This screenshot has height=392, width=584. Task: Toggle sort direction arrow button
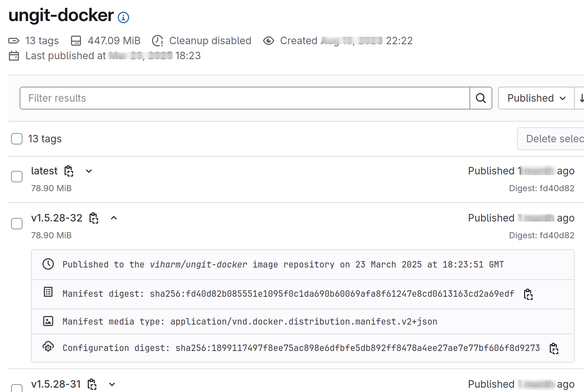(x=580, y=98)
